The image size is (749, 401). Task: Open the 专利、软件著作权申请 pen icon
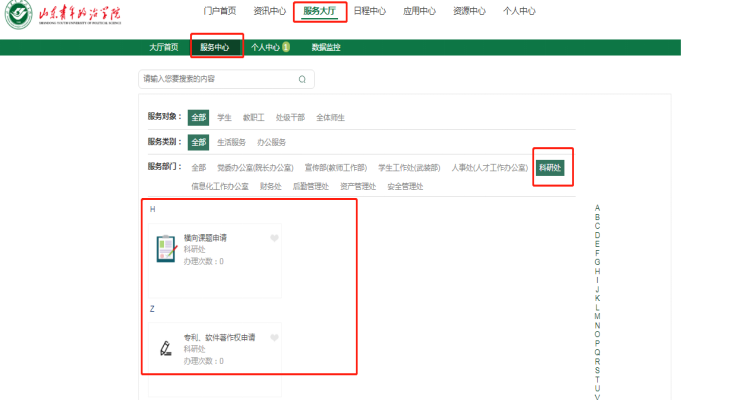pos(166,348)
